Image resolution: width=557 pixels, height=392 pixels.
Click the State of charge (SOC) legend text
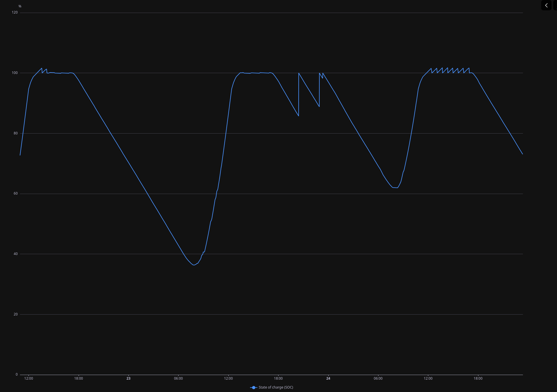[x=276, y=387]
